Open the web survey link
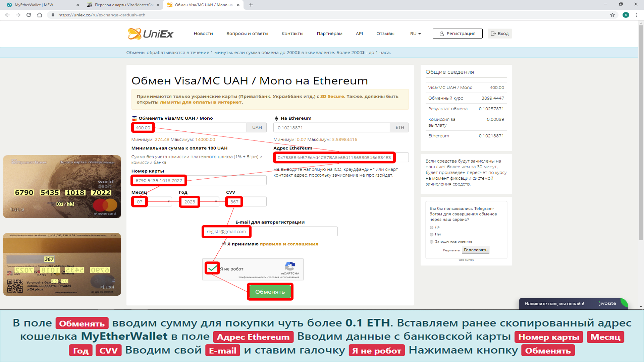 click(x=466, y=260)
